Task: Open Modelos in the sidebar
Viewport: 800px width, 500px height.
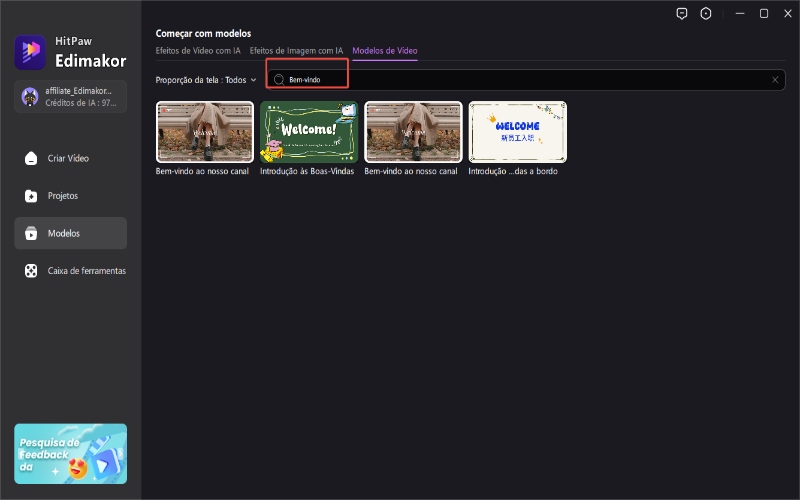Action: point(70,233)
